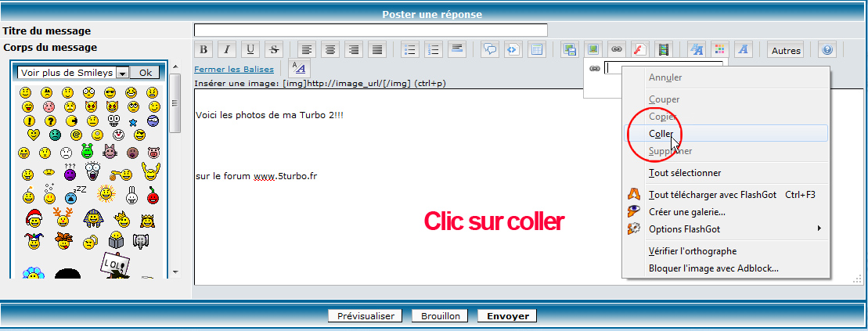Insert the sleeping zZZ smiley
Viewport: 868px width, 331px height.
pos(74,194)
